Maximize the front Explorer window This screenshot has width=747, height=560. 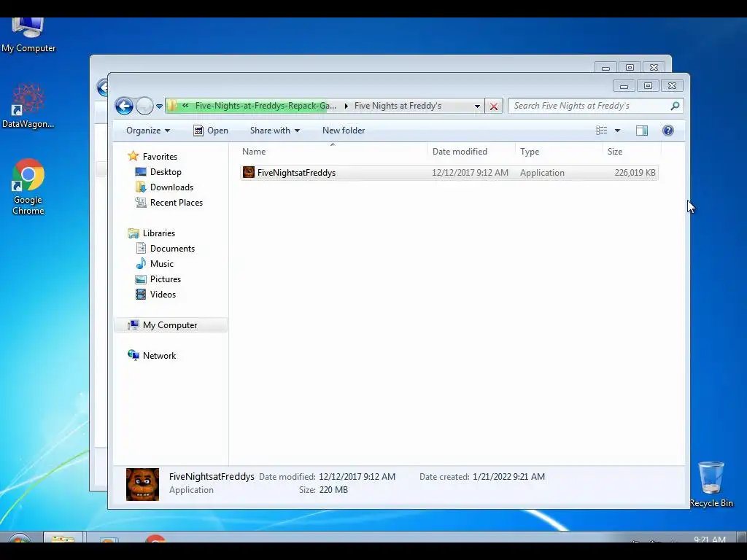(x=648, y=86)
